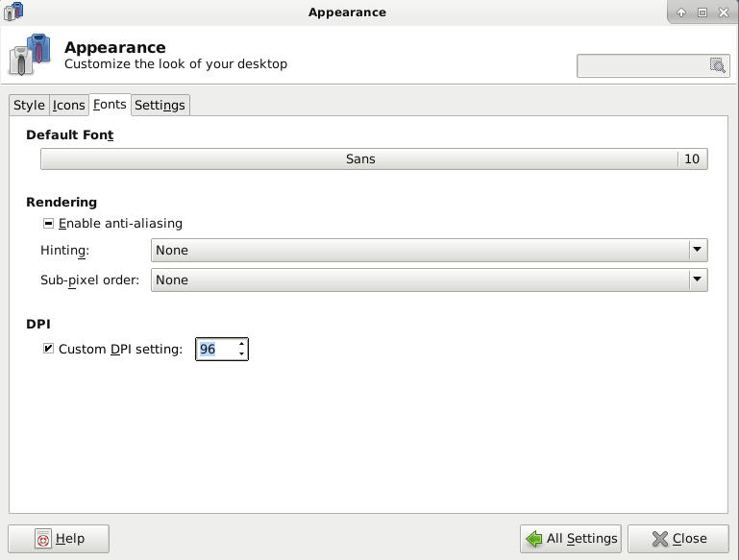This screenshot has height=560, width=739.
Task: Switch to the Style tab
Action: point(29,105)
